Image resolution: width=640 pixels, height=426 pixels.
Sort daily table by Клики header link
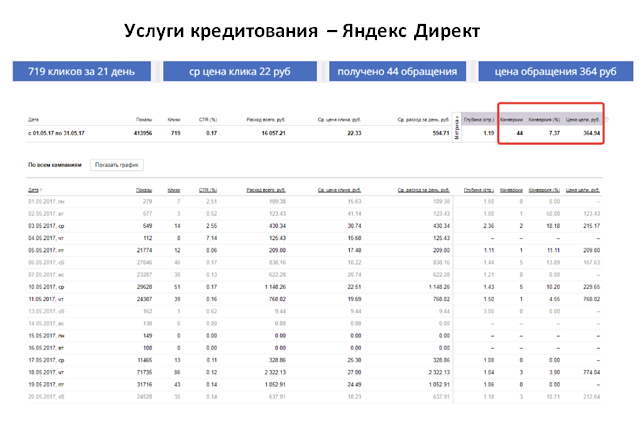(x=174, y=190)
